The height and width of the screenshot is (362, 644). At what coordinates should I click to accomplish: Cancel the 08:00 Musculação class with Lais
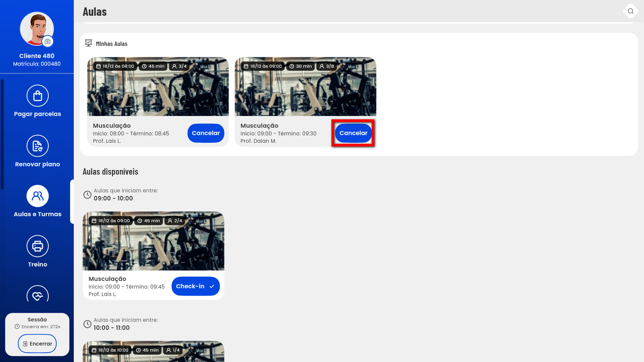pos(206,133)
